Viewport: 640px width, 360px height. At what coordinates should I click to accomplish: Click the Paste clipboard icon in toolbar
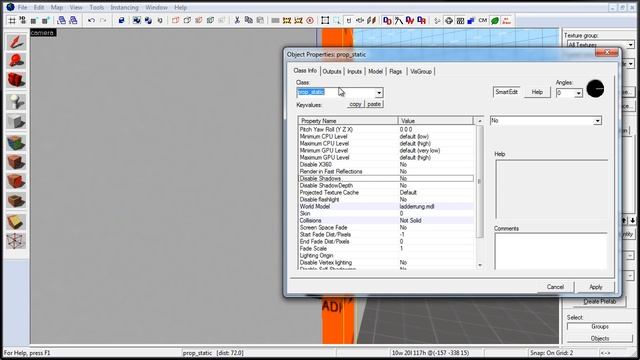(x=260, y=20)
